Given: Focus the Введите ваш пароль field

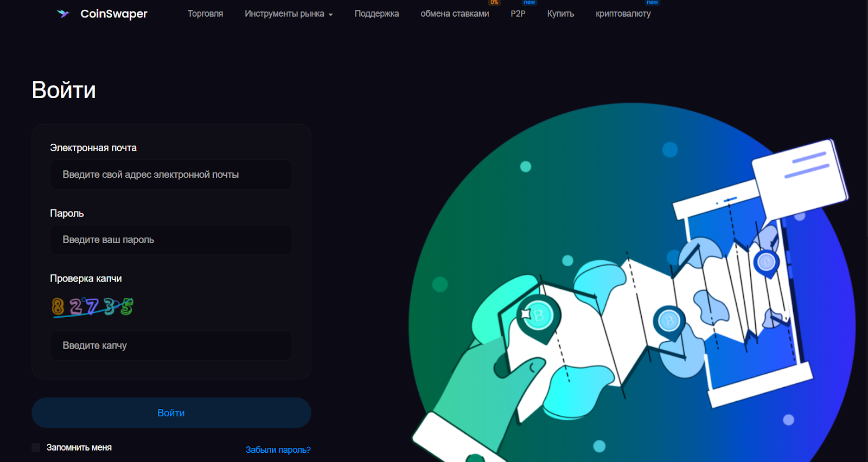Looking at the screenshot, I should 171,240.
